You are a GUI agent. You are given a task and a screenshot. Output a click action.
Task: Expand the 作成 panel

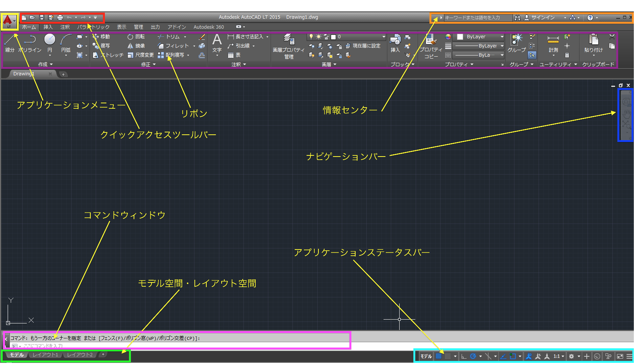click(x=46, y=65)
